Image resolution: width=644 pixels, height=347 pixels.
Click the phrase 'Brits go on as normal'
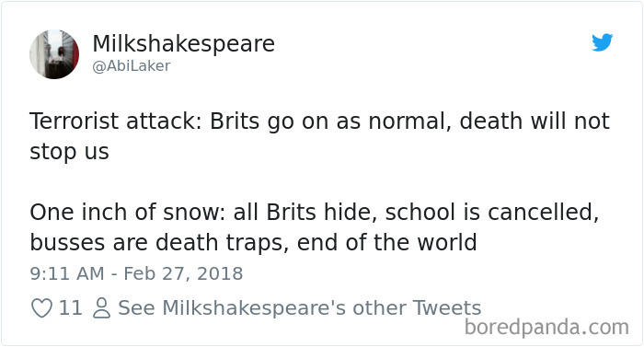[330, 121]
